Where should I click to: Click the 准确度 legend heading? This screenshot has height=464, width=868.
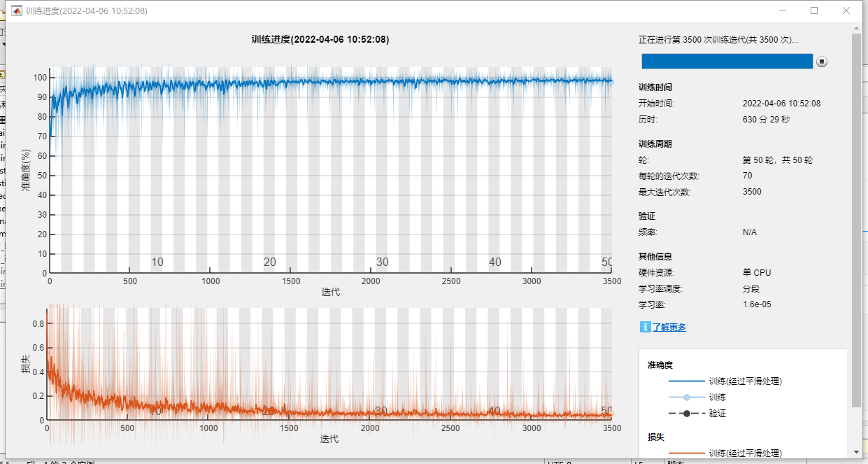(660, 365)
